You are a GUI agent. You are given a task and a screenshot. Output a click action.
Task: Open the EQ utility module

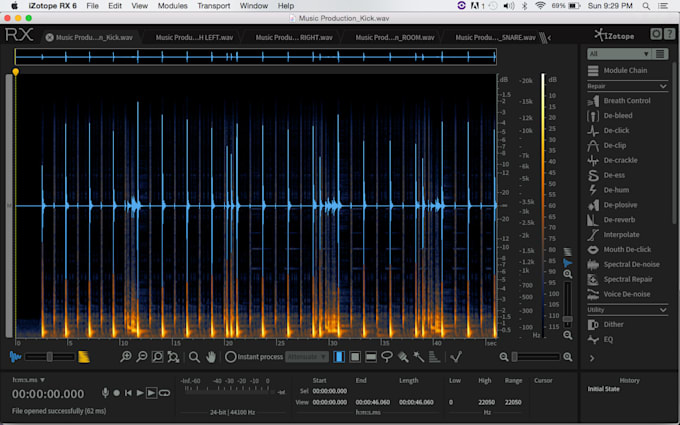pyautogui.click(x=601, y=339)
